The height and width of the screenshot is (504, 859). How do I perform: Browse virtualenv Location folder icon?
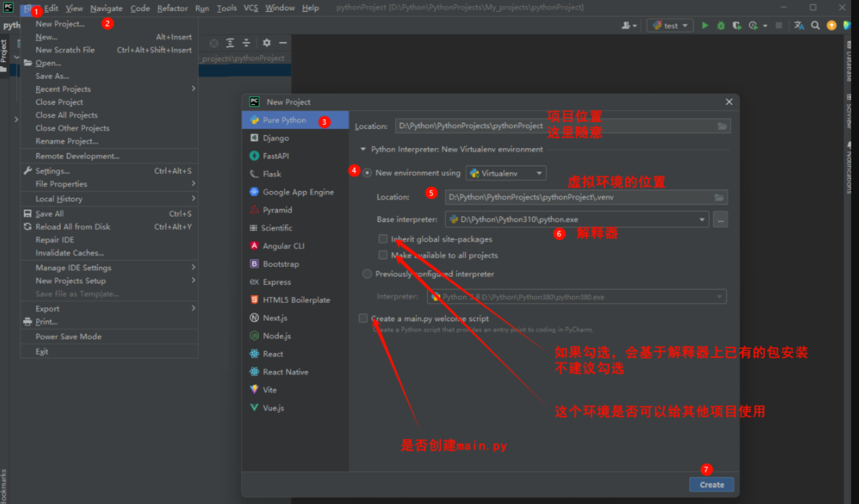719,197
